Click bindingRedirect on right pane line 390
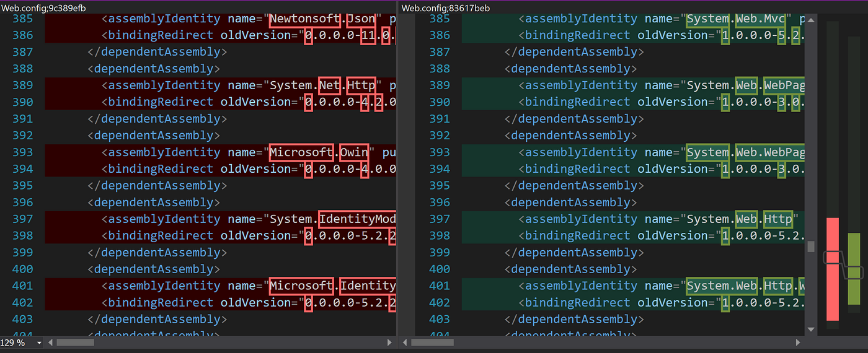 578,102
